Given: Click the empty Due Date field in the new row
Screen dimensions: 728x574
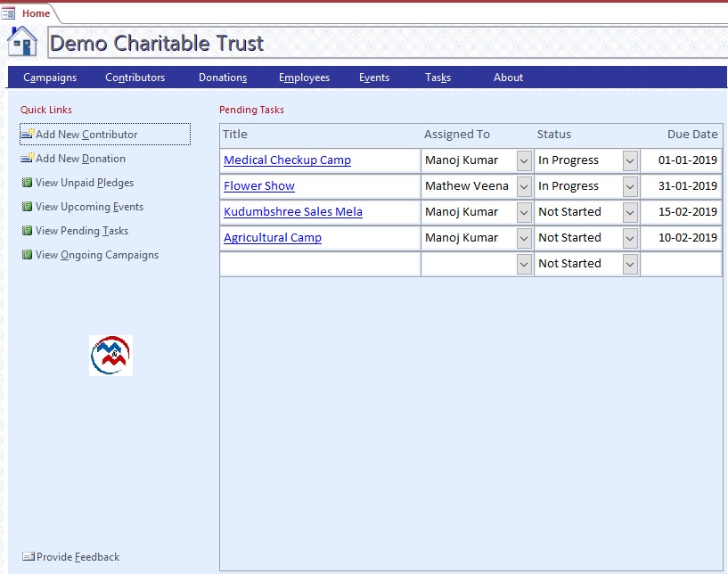Looking at the screenshot, I should 681,264.
